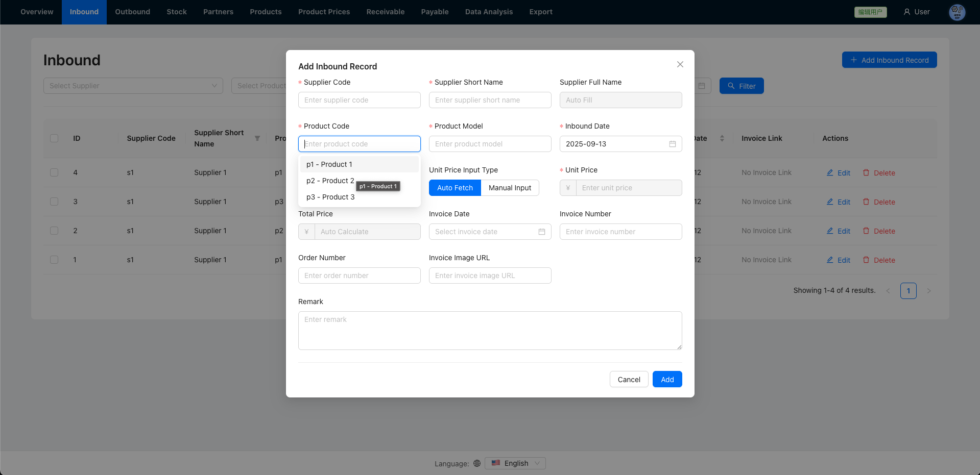
Task: Click into the Remark text area
Action: tap(489, 330)
